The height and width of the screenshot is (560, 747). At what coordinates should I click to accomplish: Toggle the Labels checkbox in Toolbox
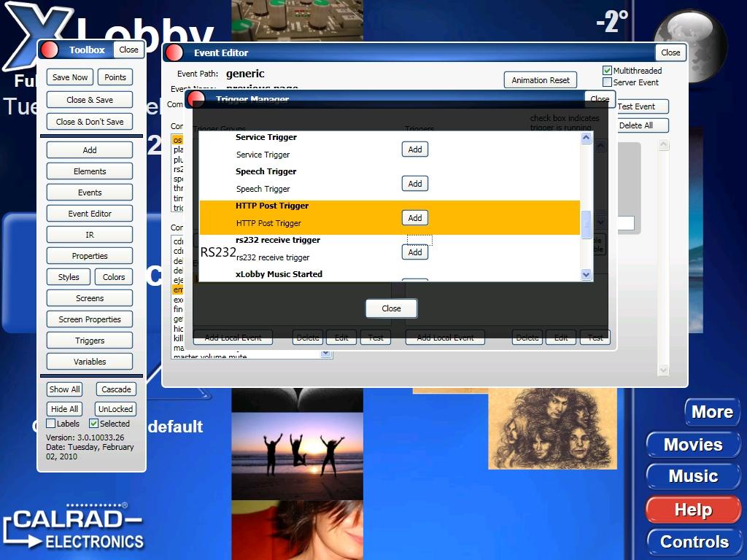click(x=50, y=424)
